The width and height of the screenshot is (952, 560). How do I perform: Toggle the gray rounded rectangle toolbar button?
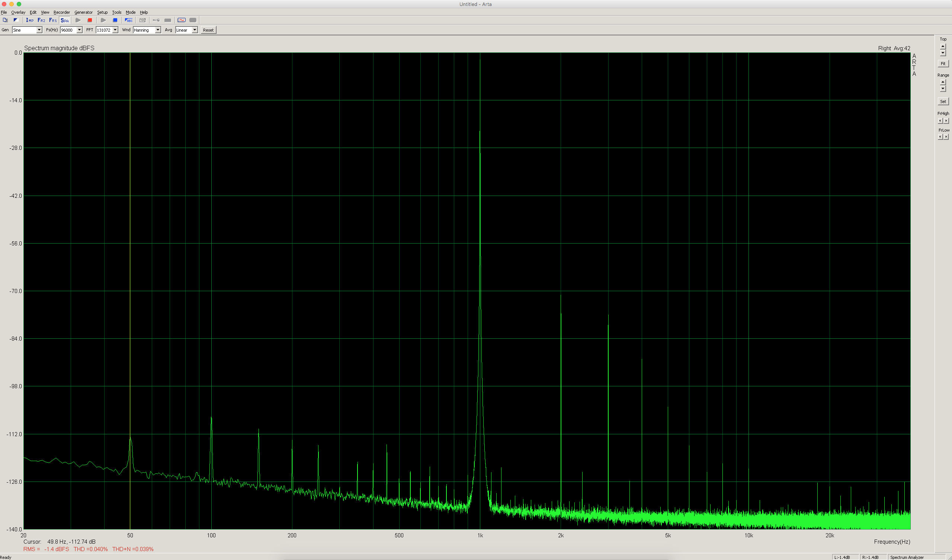tap(193, 20)
